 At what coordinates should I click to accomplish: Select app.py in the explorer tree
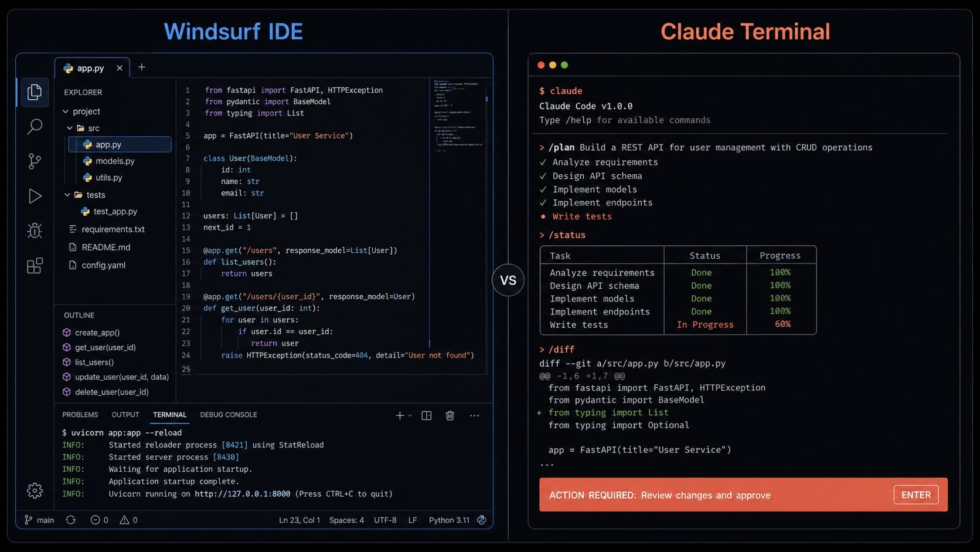point(120,144)
